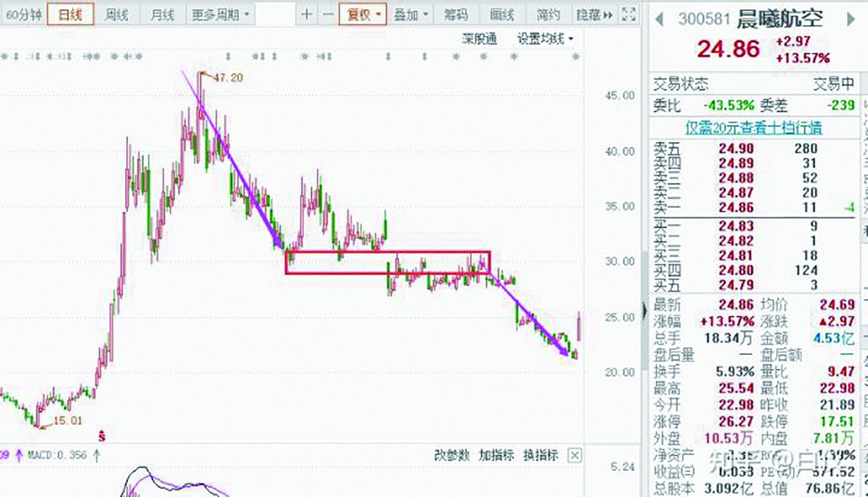Open the 叠加 overlay dropdown
Screen dimensions: 868x497
pyautogui.click(x=410, y=14)
